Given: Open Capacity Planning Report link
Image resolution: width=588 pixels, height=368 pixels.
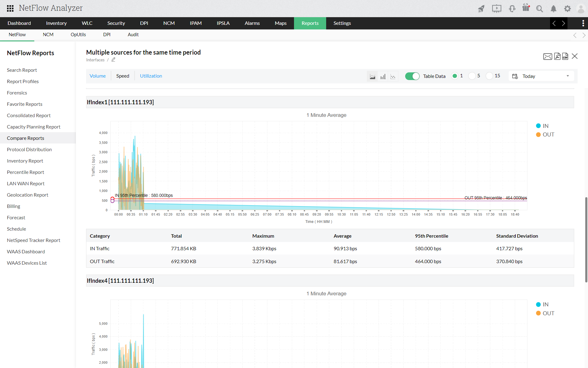Looking at the screenshot, I should [34, 127].
